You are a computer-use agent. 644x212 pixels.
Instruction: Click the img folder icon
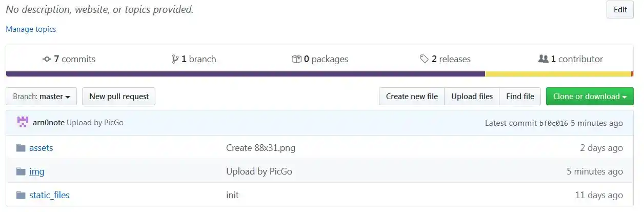coord(21,171)
